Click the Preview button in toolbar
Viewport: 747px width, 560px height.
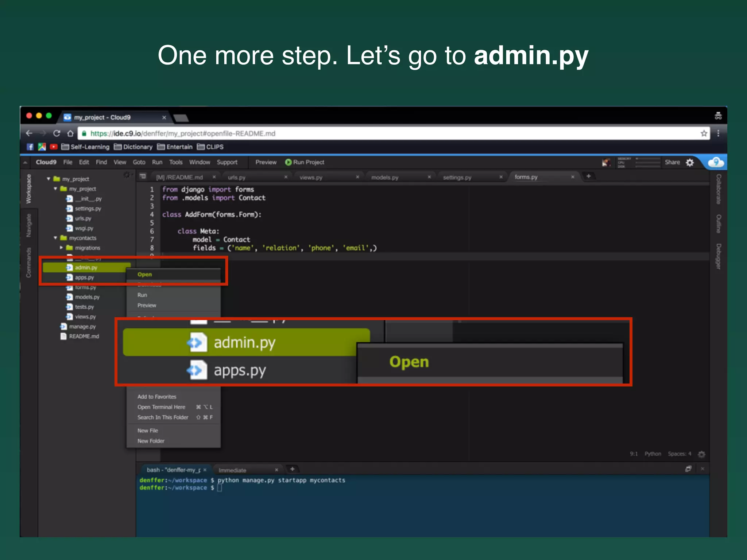tap(266, 162)
